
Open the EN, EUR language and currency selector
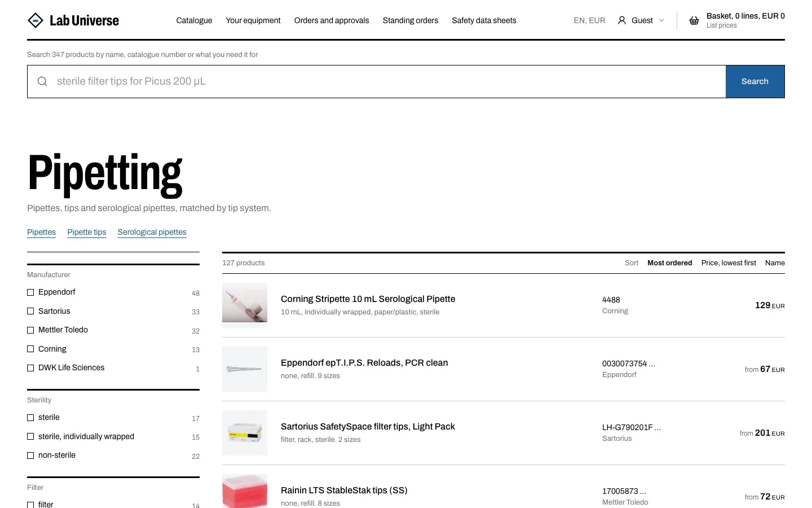(x=589, y=20)
